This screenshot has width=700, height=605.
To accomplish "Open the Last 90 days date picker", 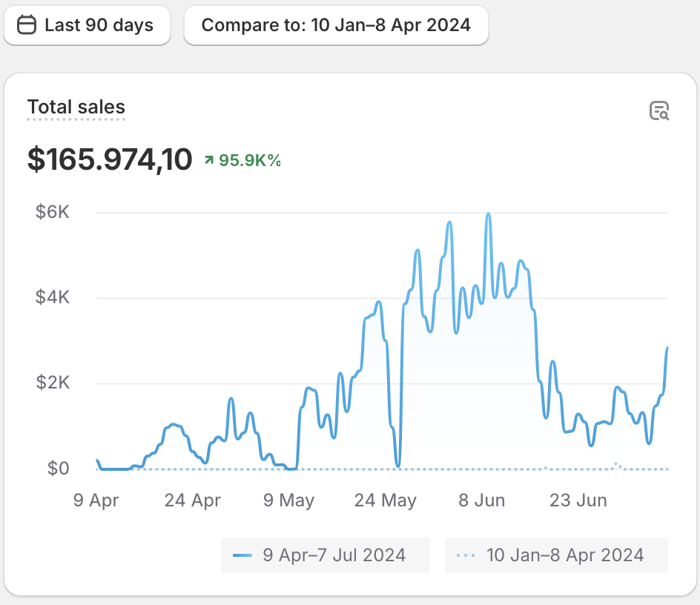I will [87, 25].
